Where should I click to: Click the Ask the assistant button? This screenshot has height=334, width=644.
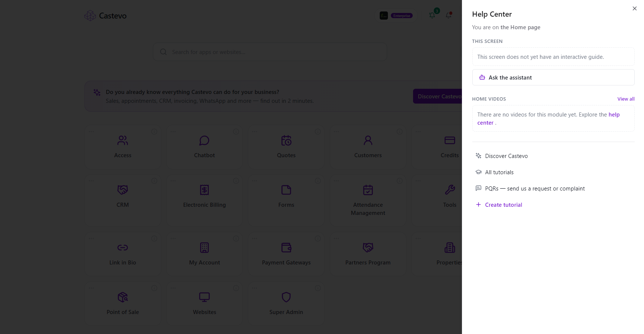point(553,77)
